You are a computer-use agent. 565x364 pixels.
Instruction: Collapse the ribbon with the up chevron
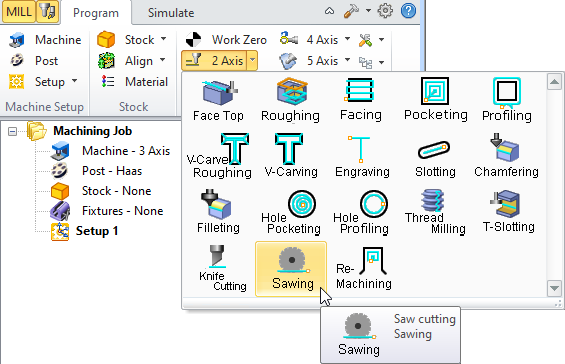[x=329, y=11]
